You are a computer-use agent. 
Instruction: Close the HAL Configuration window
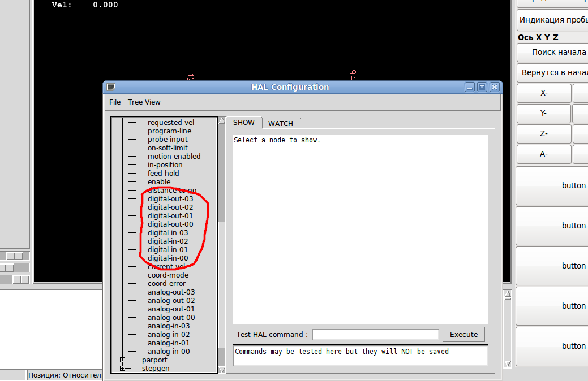click(x=495, y=87)
